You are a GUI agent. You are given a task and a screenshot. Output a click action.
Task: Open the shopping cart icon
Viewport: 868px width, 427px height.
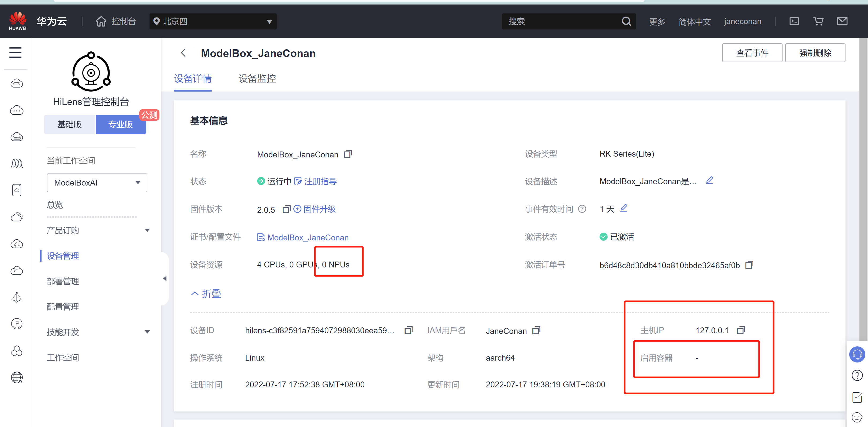click(818, 21)
